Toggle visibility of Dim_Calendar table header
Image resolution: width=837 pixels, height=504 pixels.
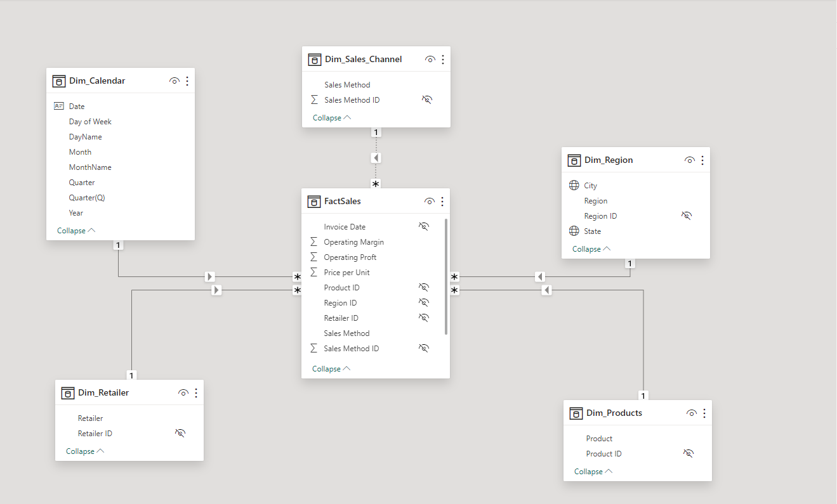point(175,81)
